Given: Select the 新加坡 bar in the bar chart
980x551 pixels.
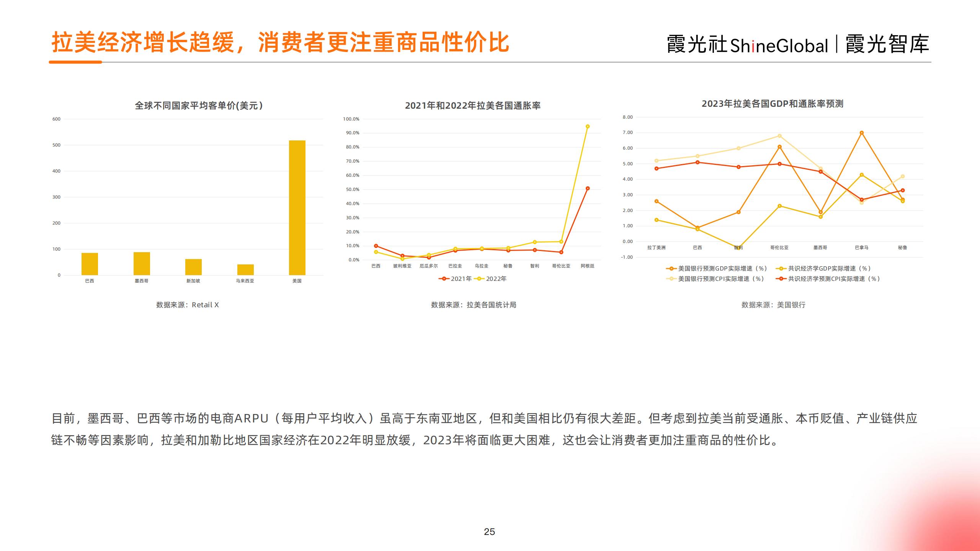Looking at the screenshot, I should 193,267.
